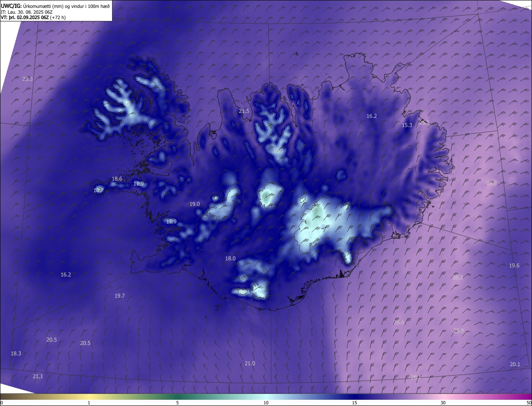532x406 pixels.
Task: Click the 21.5 value on the map
Action: tap(244, 111)
